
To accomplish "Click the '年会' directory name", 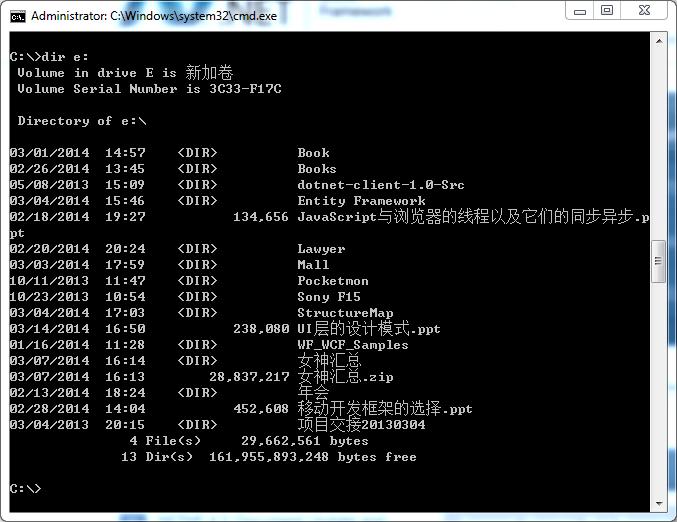I will [x=313, y=392].
